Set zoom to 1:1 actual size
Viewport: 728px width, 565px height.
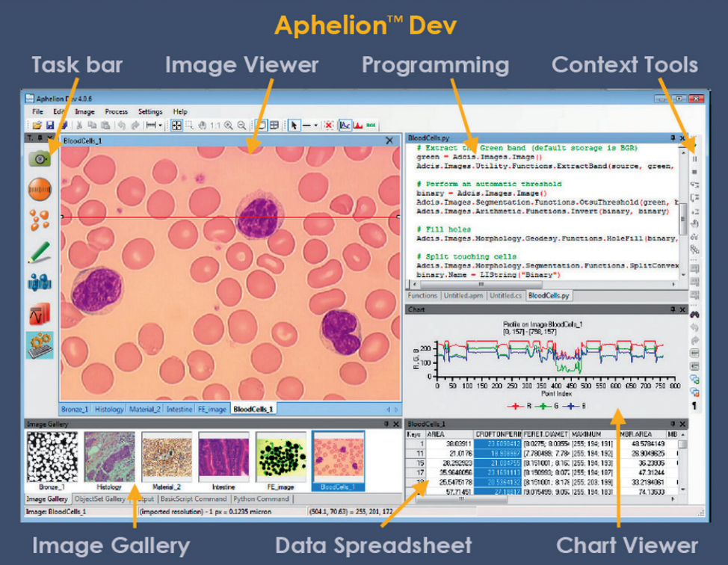pyautogui.click(x=215, y=126)
